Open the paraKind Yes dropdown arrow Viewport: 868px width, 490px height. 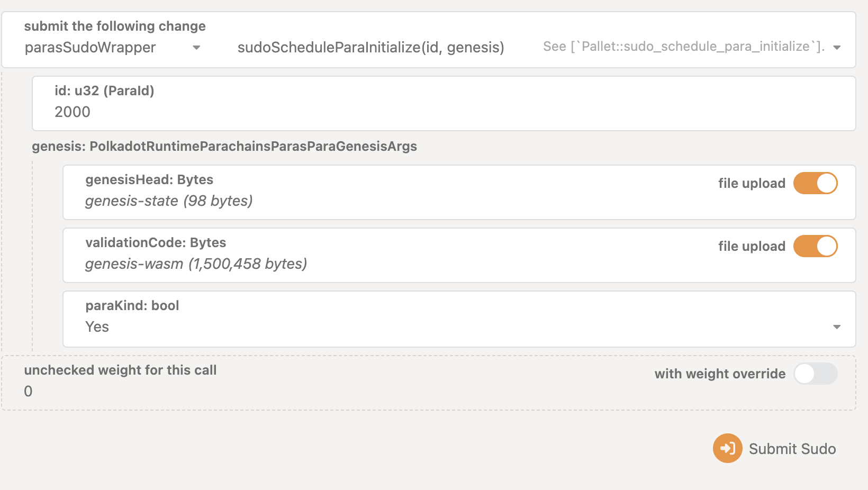(837, 327)
